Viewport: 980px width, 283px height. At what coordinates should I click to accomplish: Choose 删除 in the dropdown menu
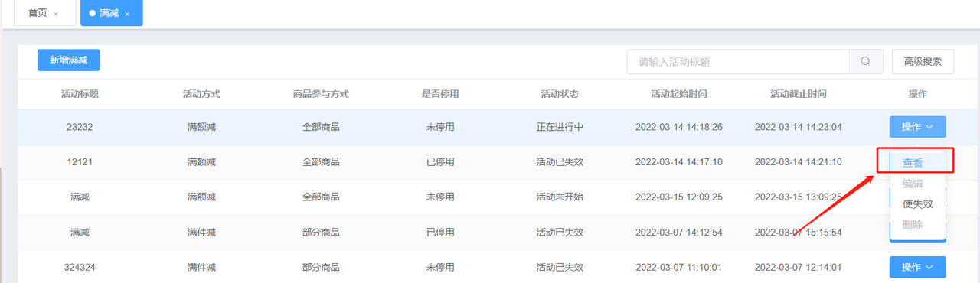tap(912, 225)
